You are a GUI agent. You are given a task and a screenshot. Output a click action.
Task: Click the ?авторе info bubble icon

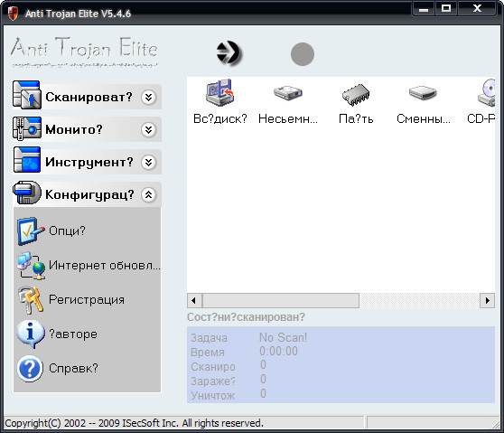31,334
